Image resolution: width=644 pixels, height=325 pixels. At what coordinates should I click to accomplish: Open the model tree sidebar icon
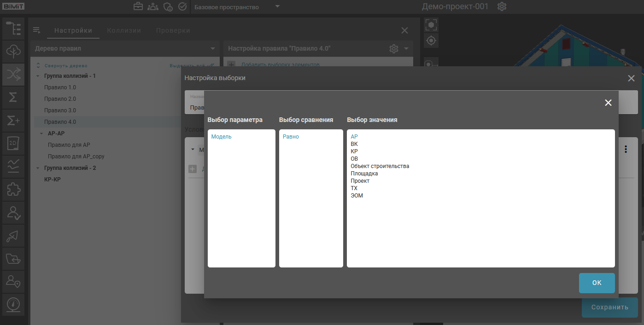pos(13,28)
